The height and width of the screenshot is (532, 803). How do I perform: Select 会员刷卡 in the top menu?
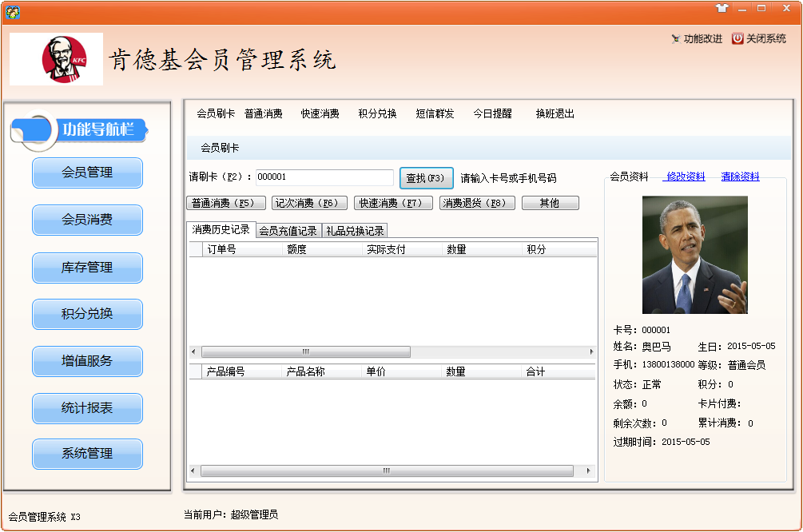(216, 113)
